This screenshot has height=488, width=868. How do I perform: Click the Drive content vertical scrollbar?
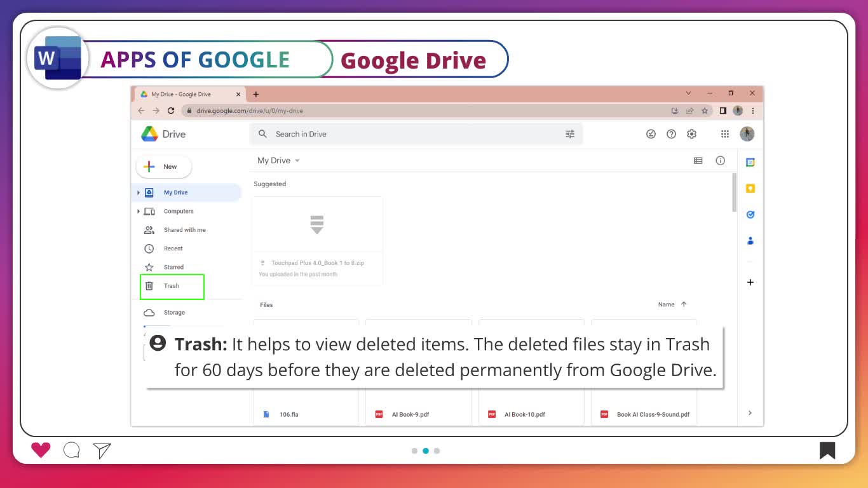pyautogui.click(x=734, y=193)
